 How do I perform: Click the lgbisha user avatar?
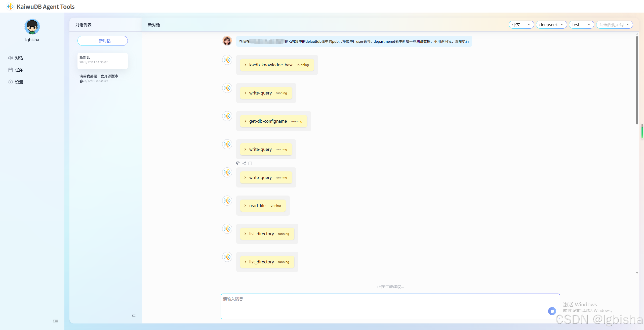[x=32, y=27]
